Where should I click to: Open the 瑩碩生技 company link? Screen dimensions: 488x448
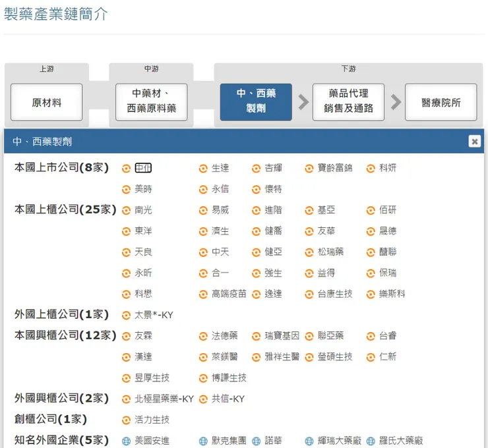pyautogui.click(x=335, y=356)
